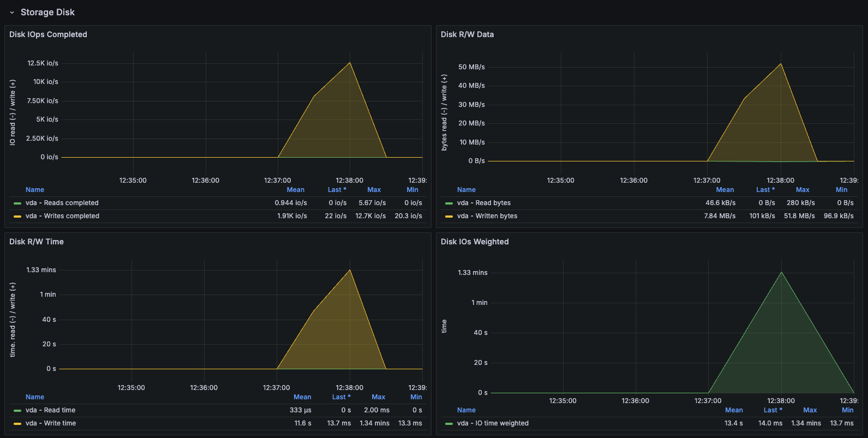Screen dimensions: 868x438
Task: Click the green swatch for vda - Read bytes
Action: [x=449, y=203]
